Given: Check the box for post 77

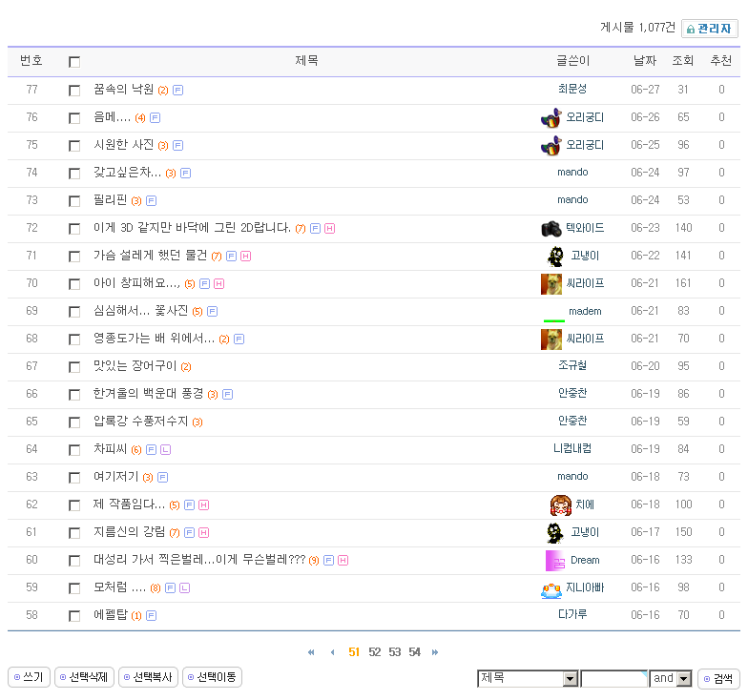Looking at the screenshot, I should [x=74, y=91].
